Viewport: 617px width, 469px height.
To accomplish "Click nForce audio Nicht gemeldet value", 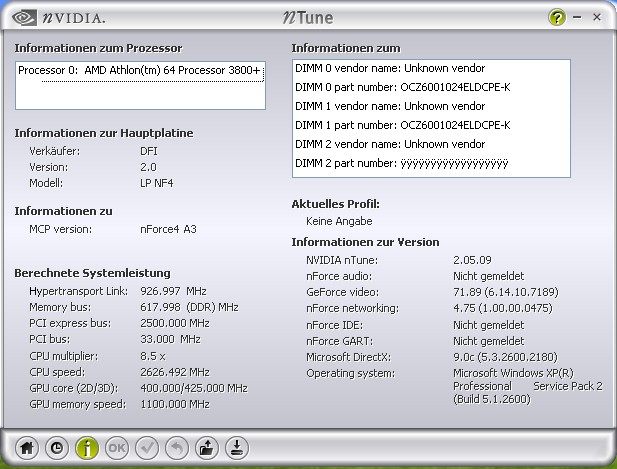I will click(488, 277).
